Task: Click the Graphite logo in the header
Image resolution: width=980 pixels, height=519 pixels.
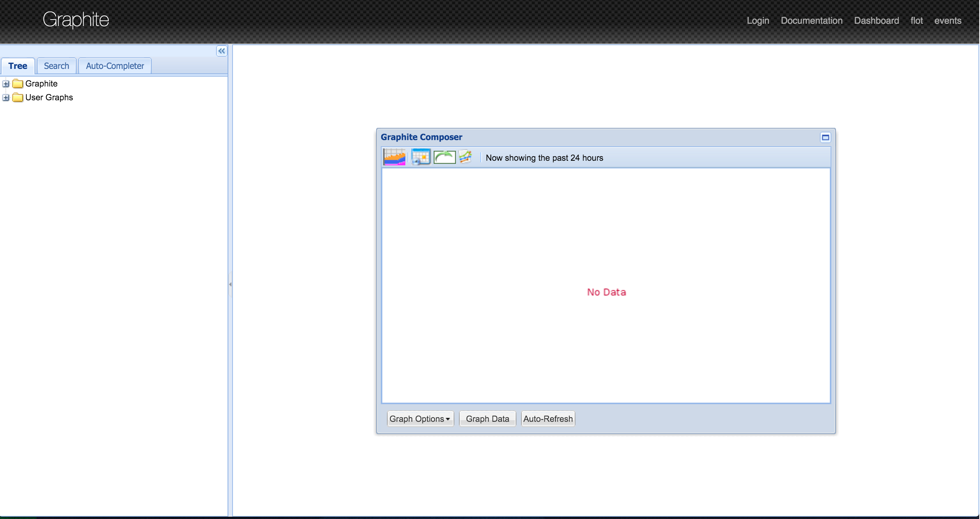Action: 77,19
